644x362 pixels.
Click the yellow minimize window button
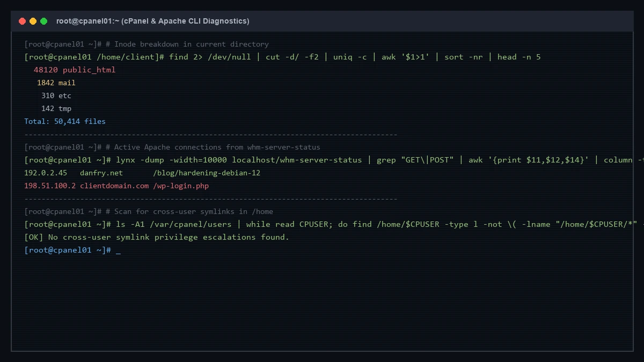point(33,21)
